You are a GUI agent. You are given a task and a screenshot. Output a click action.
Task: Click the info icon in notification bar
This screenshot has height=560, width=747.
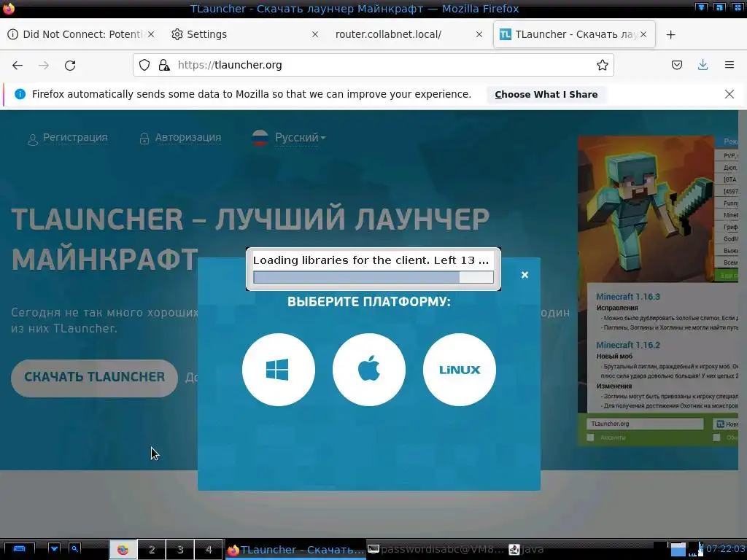click(x=20, y=94)
